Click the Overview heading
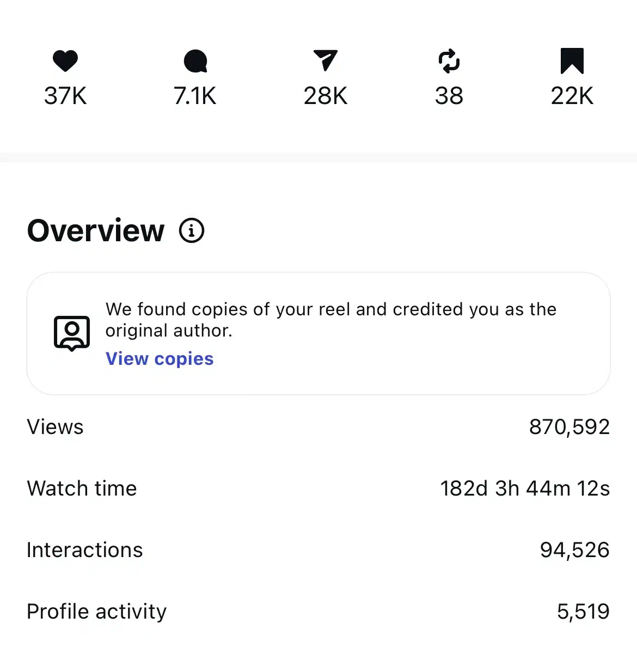This screenshot has height=672, width=637. click(x=96, y=230)
